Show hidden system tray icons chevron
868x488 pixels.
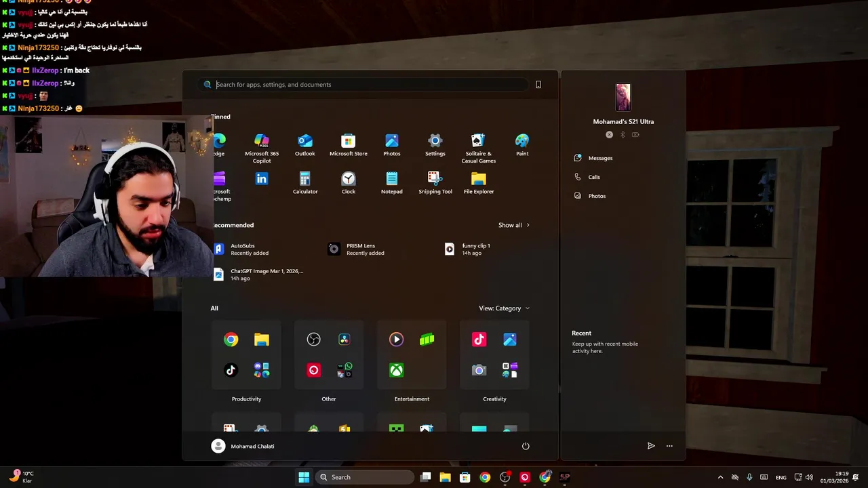pyautogui.click(x=720, y=477)
